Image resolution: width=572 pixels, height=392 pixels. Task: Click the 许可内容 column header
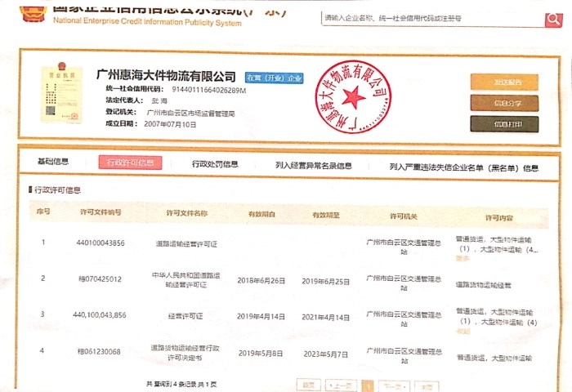(499, 218)
